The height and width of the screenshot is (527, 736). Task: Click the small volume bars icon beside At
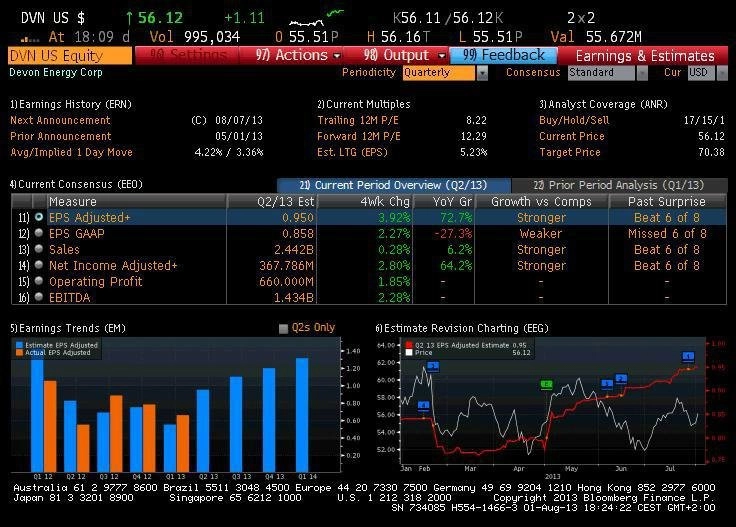point(30,38)
